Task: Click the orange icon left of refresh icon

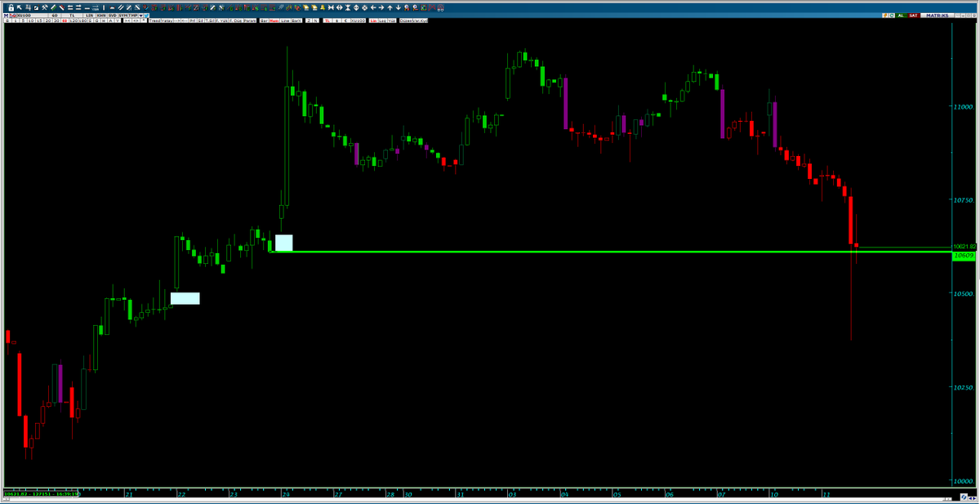Action: point(885,16)
